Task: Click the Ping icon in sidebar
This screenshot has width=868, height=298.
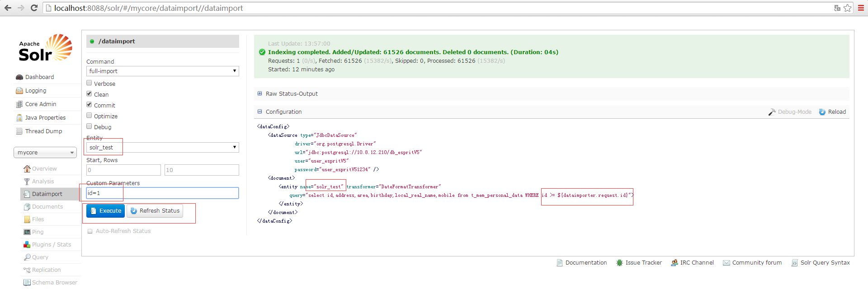Action: click(x=27, y=232)
